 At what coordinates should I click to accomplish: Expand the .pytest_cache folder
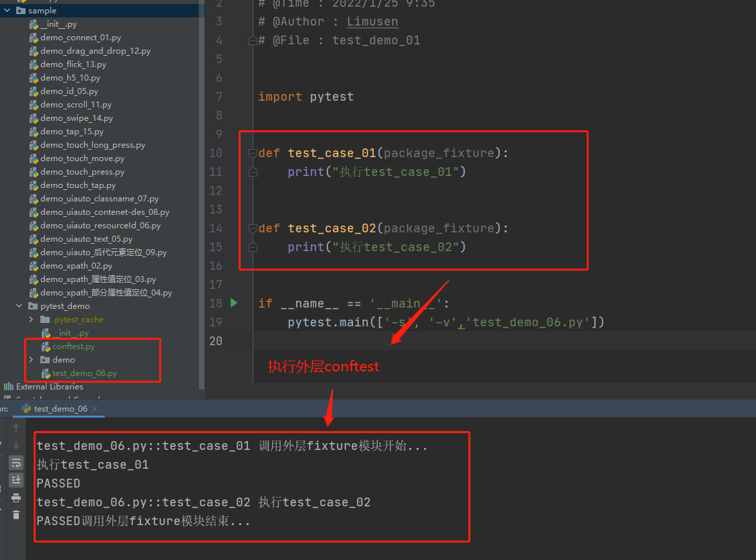click(32, 319)
